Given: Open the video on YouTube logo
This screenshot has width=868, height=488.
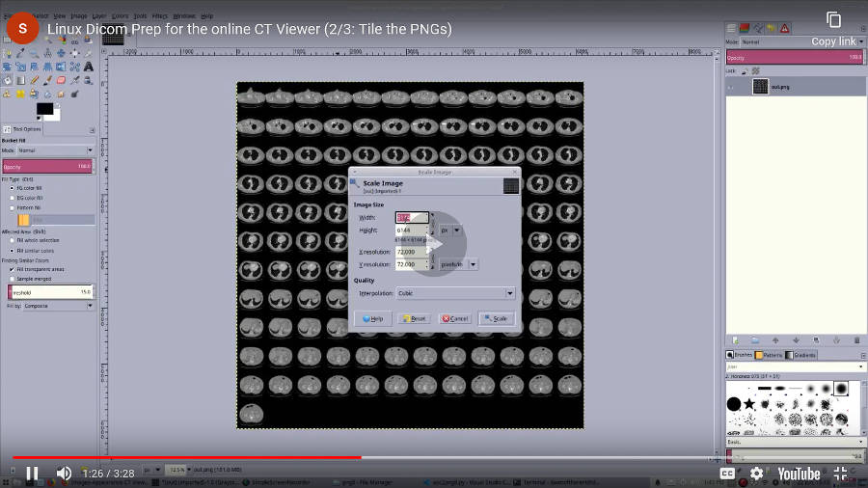Looking at the screenshot, I should [x=799, y=474].
